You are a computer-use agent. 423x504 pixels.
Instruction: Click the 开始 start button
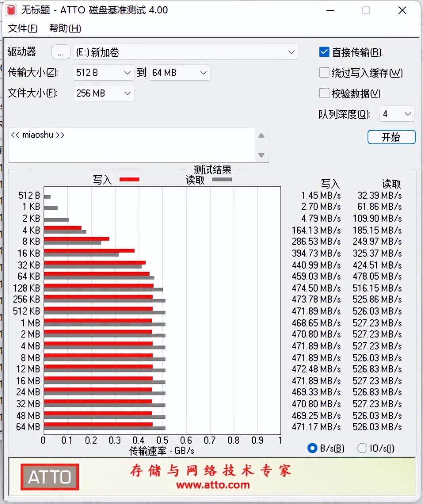tap(391, 137)
